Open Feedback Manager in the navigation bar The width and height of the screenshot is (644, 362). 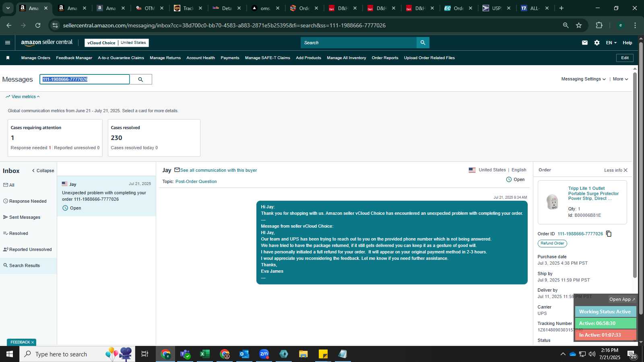(74, 58)
